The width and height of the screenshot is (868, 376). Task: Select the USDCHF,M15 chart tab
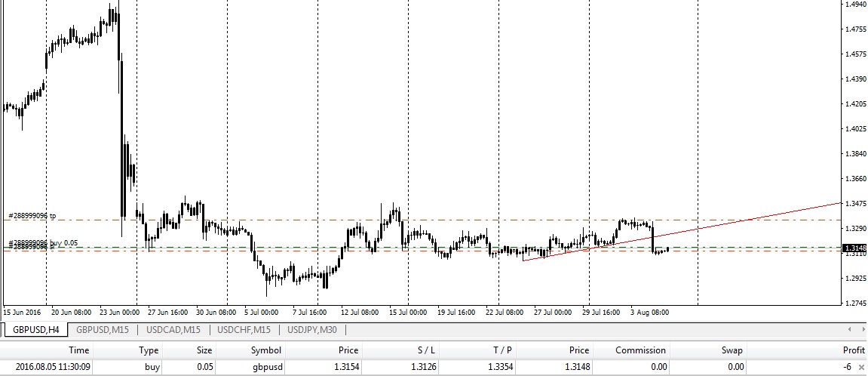[x=244, y=330]
